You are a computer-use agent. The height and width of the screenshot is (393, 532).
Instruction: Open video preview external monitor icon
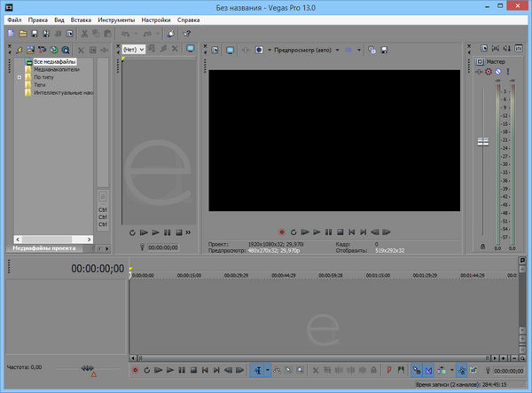pyautogui.click(x=230, y=50)
